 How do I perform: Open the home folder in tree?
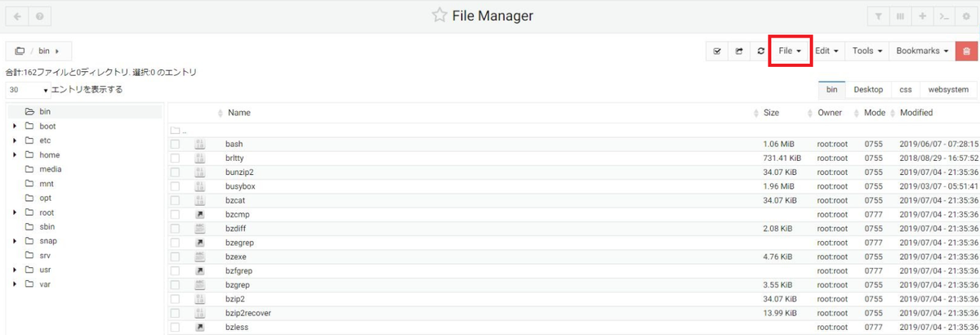coord(49,154)
